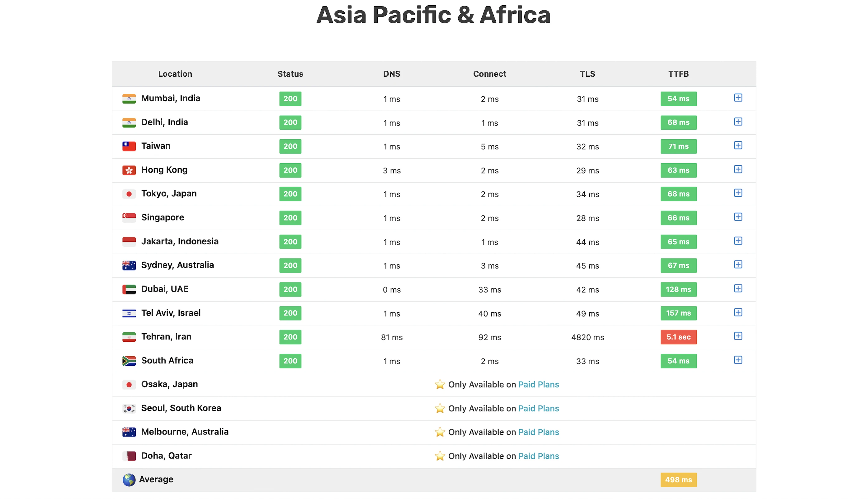Click the TTFB column header
The image size is (868, 499).
tap(678, 74)
